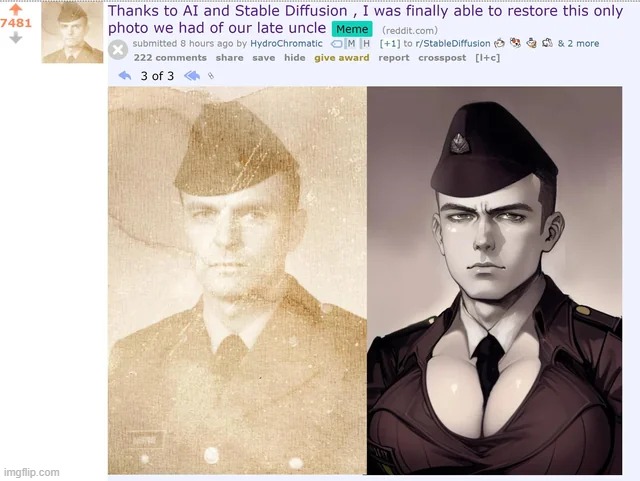Go to the previous gallery image arrow
The width and height of the screenshot is (640, 481).
click(x=125, y=76)
